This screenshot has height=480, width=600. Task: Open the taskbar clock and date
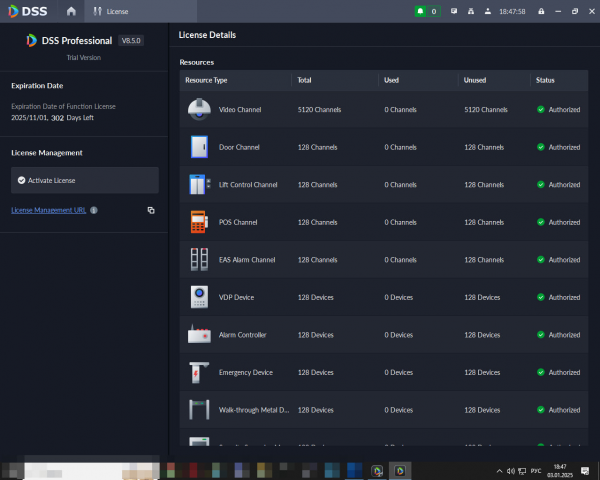560,471
